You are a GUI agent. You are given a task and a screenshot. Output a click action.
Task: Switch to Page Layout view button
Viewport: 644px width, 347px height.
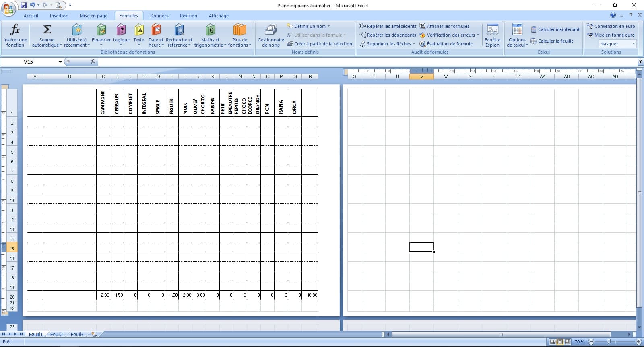560,342
